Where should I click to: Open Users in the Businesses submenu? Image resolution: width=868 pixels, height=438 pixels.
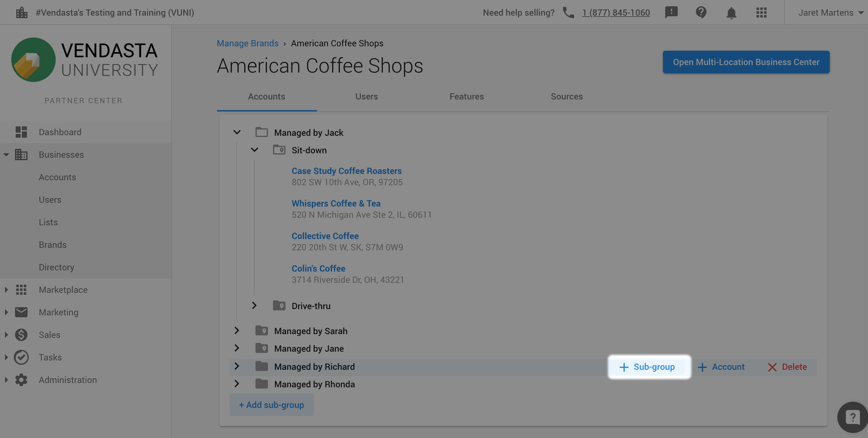[50, 200]
